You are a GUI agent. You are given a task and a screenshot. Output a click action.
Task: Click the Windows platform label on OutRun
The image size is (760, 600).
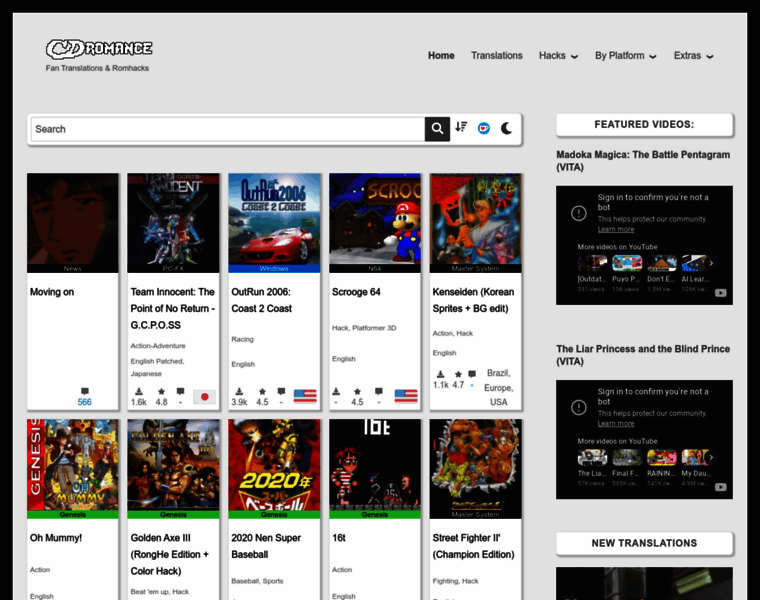pyautogui.click(x=274, y=268)
